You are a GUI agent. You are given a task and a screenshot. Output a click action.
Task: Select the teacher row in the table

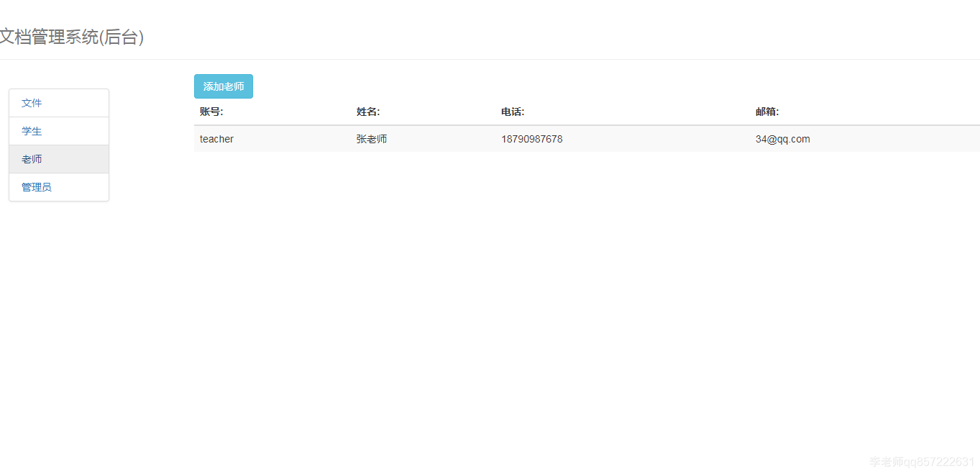[x=503, y=139]
